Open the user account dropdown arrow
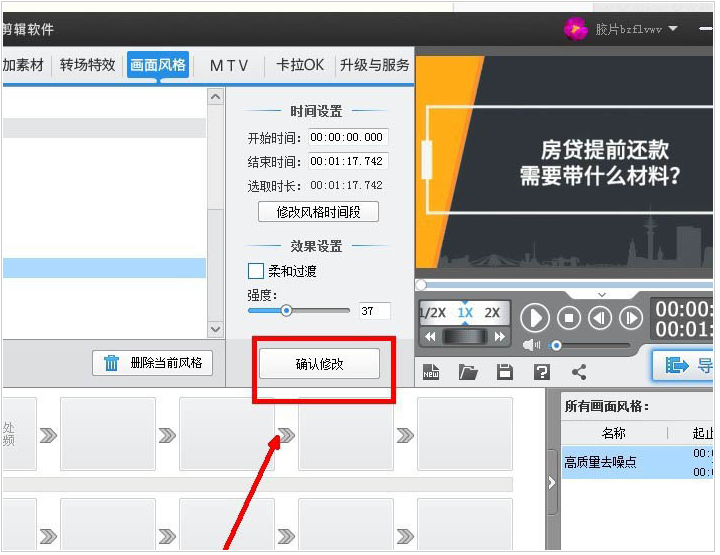Image resolution: width=720 pixels, height=555 pixels. tap(673, 28)
